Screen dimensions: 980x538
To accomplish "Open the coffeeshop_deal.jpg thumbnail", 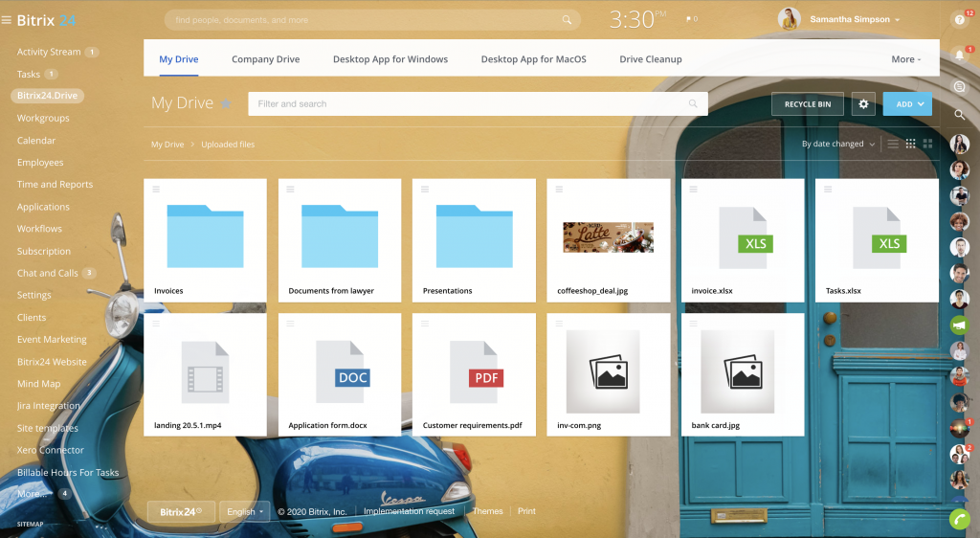I will point(608,237).
